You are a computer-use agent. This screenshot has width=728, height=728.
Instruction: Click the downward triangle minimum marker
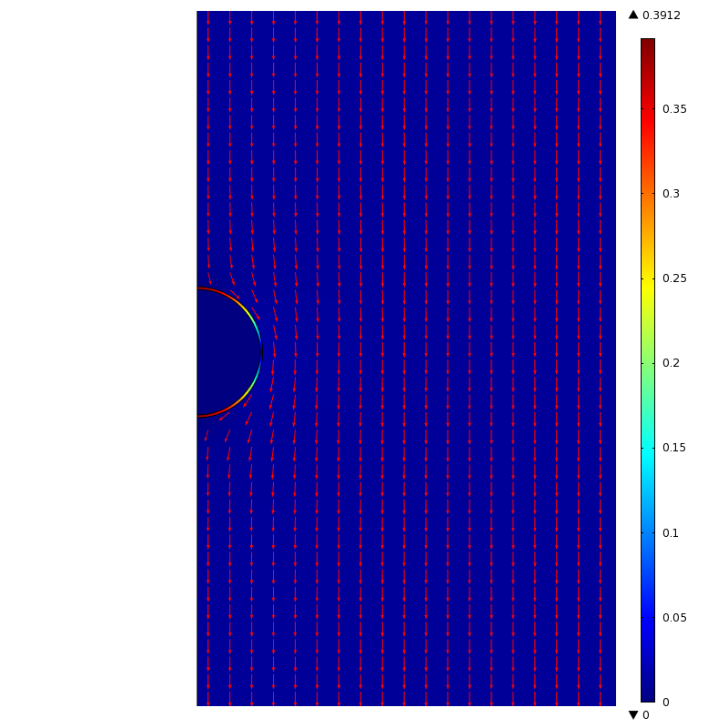[633, 715]
